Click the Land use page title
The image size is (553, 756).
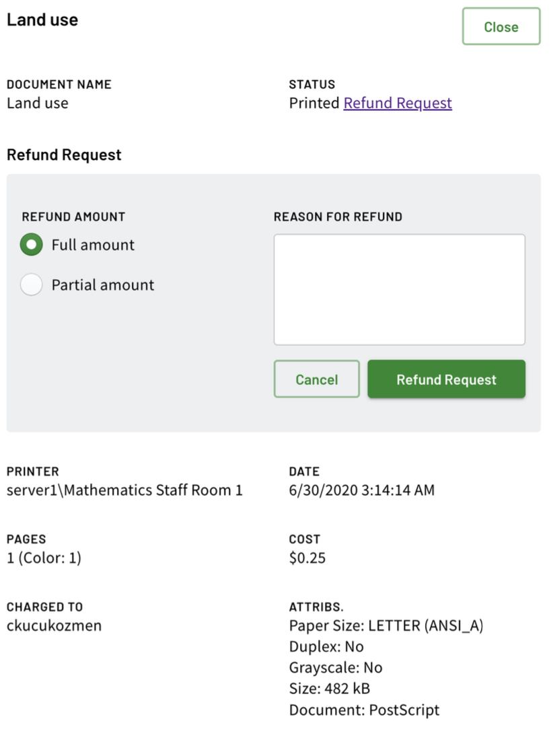pos(42,20)
